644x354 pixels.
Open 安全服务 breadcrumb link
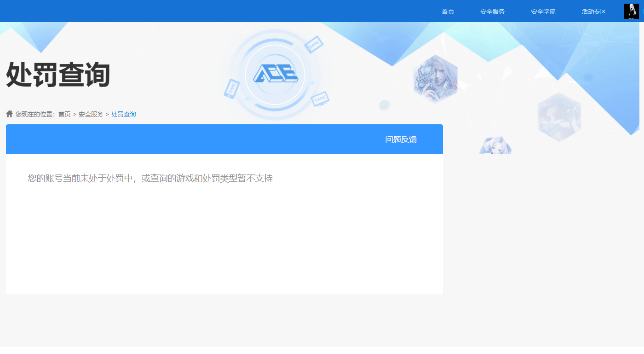[x=91, y=114]
